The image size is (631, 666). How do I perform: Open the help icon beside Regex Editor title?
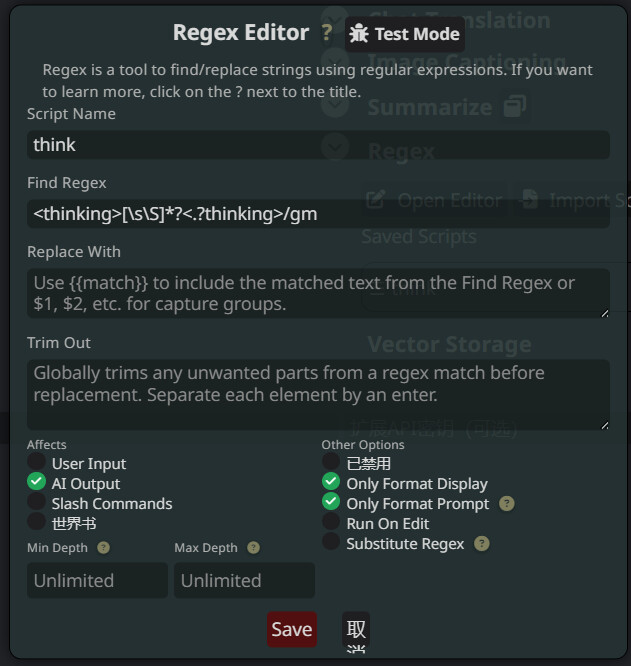[327, 33]
